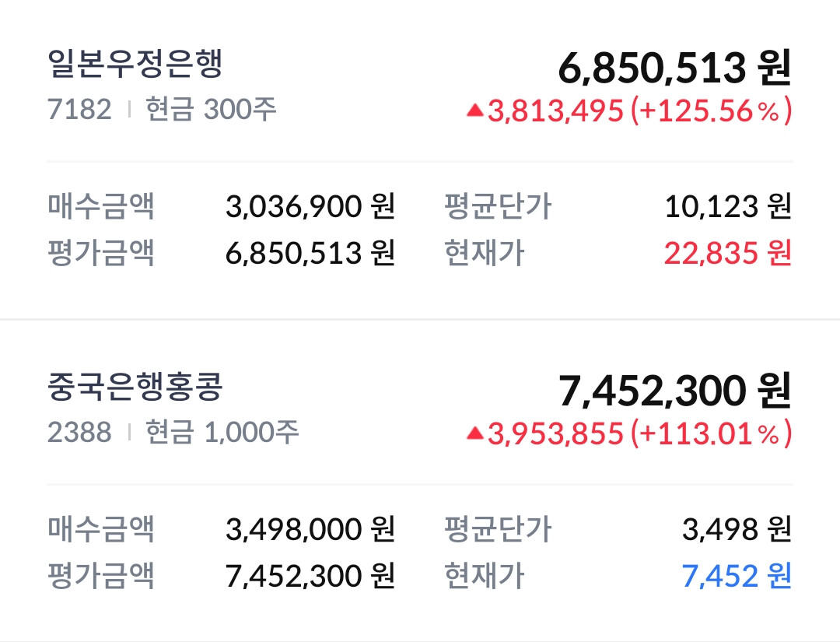
Task: Tap the large bold 7,452,300 원 total
Action: pyautogui.click(x=674, y=391)
